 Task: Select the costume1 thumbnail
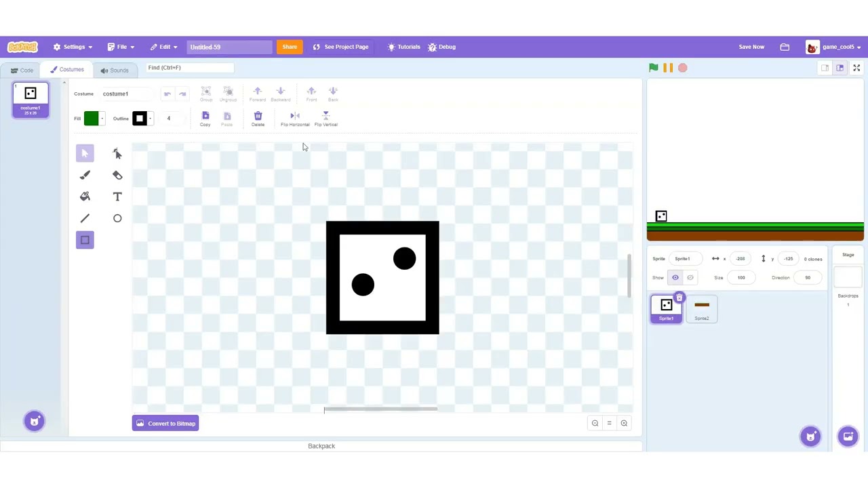click(31, 100)
